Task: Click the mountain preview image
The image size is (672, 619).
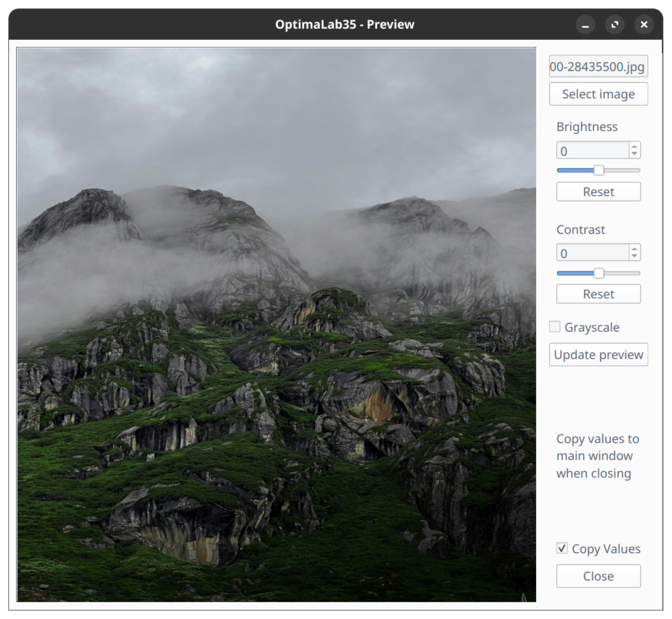Action: pyautogui.click(x=277, y=325)
